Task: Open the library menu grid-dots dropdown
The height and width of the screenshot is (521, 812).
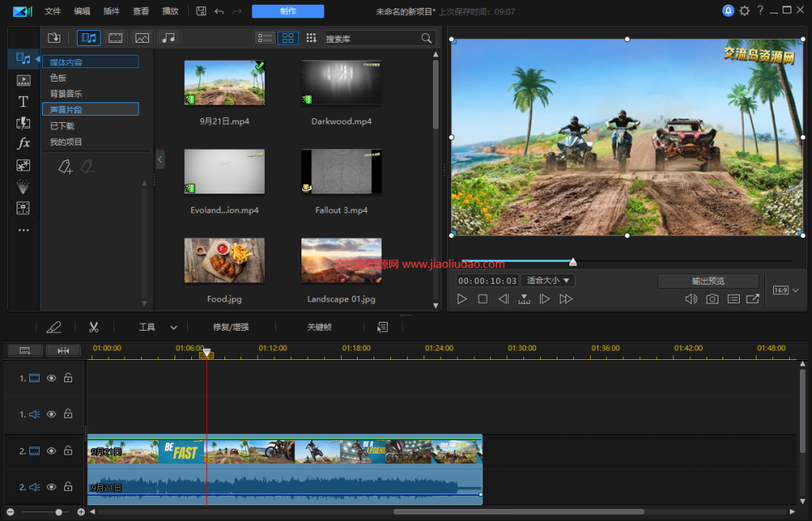Action: click(311, 38)
